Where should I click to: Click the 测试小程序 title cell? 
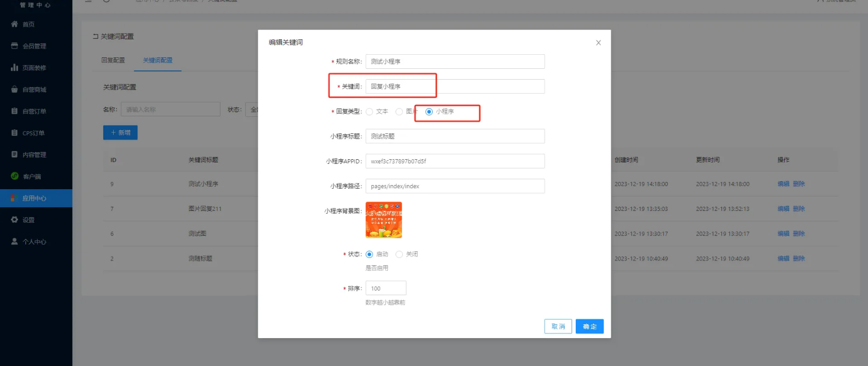203,184
